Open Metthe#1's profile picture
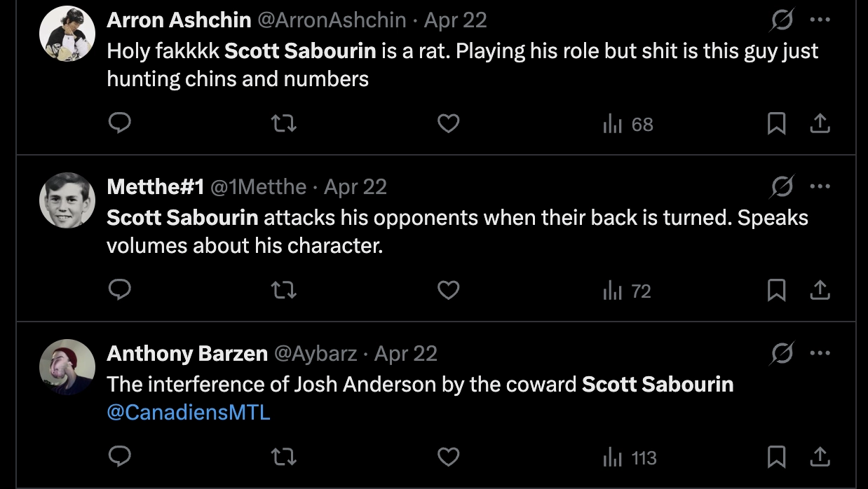Screen dimensions: 868x489 (67, 200)
